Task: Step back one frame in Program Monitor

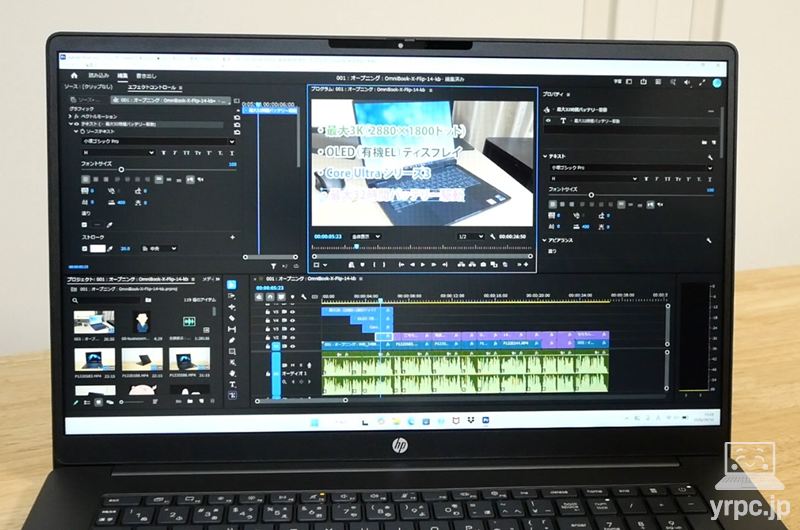Action: click(x=412, y=265)
